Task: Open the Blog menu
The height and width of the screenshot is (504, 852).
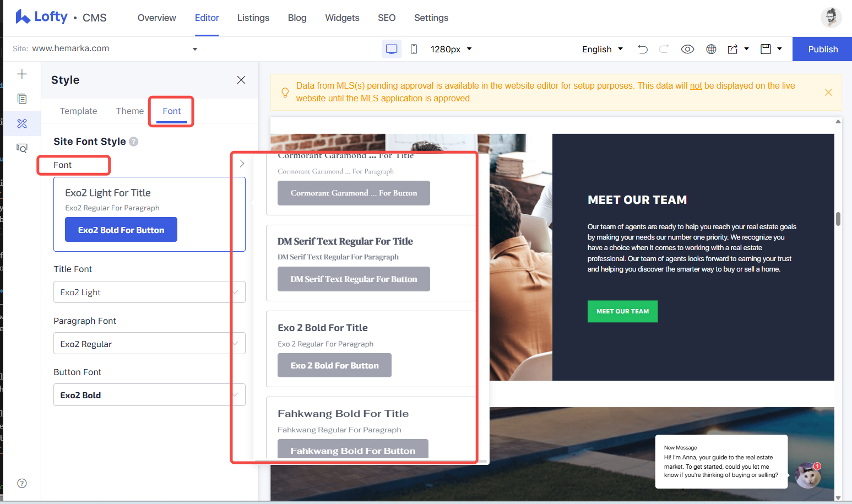Action: [x=297, y=18]
